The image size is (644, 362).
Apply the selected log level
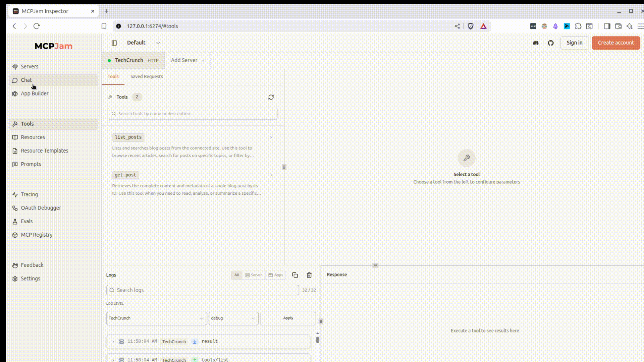[x=288, y=318]
